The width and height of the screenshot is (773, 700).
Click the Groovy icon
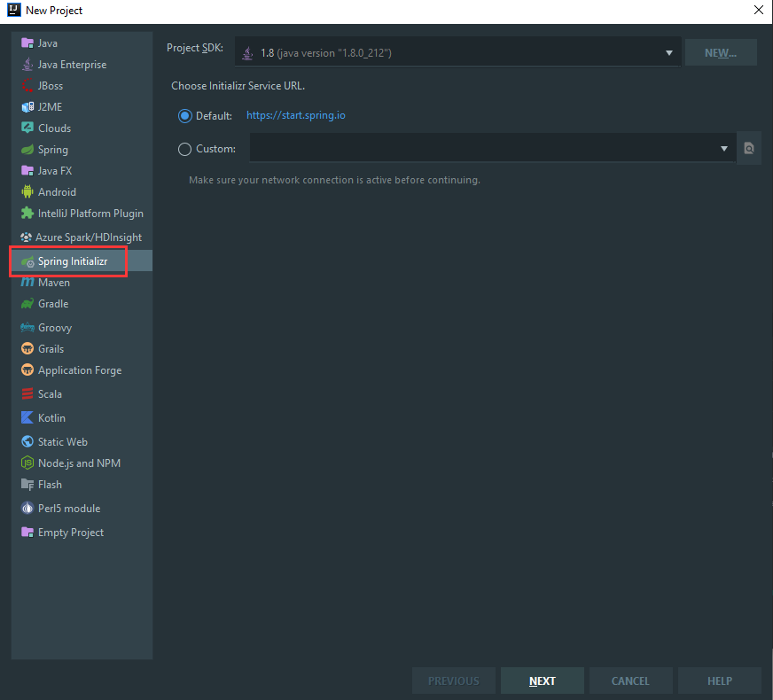point(27,327)
